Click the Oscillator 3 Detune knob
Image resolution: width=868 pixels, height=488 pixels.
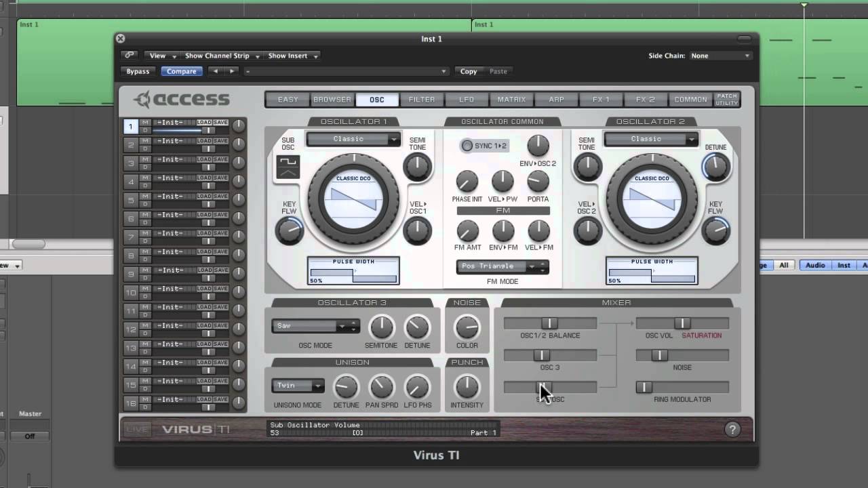tap(417, 328)
